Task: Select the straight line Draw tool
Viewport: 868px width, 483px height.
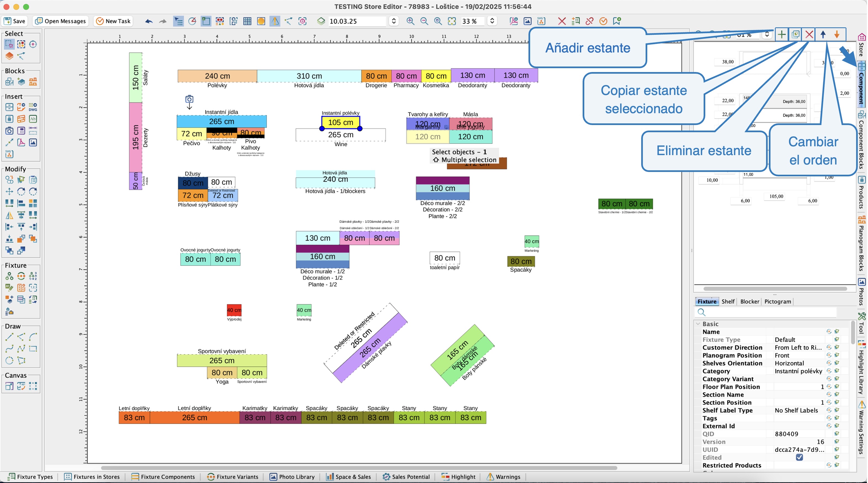Action: point(9,337)
